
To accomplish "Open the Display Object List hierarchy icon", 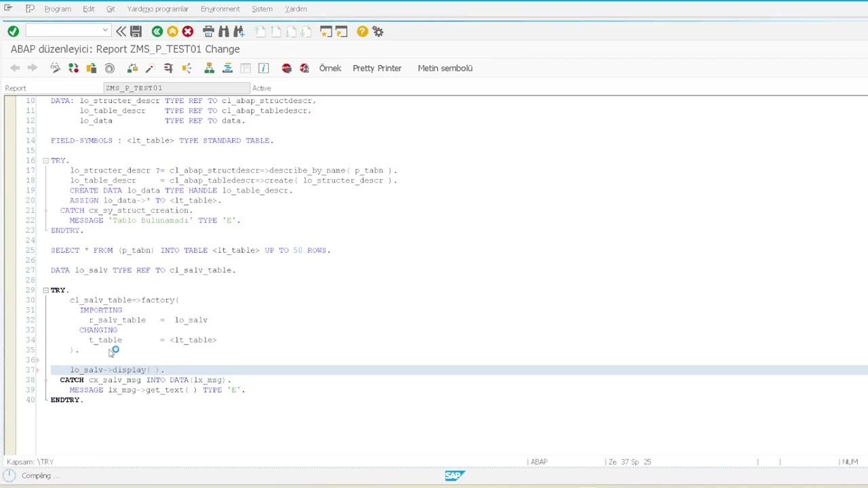I will (x=210, y=68).
